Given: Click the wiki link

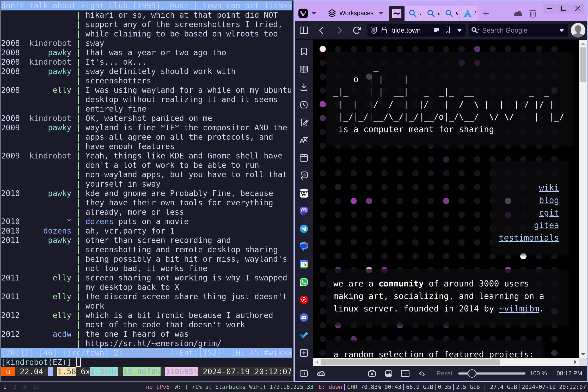Looking at the screenshot, I should click(549, 188).
